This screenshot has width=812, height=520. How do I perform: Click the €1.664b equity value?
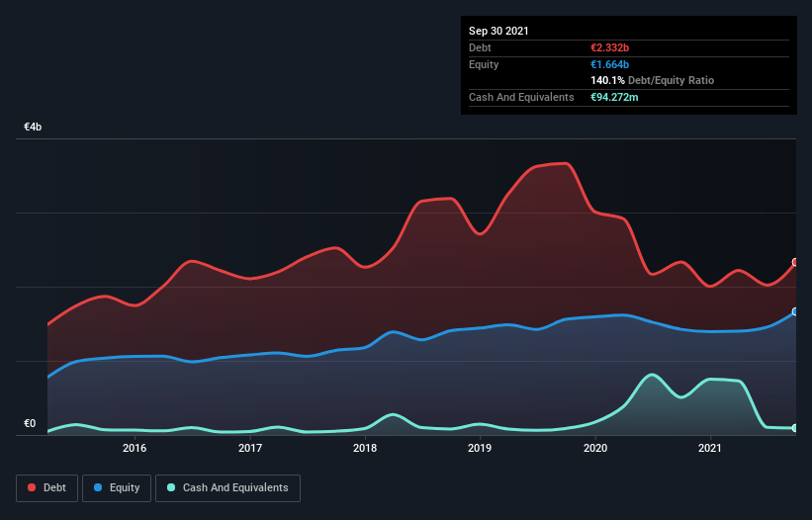click(609, 64)
